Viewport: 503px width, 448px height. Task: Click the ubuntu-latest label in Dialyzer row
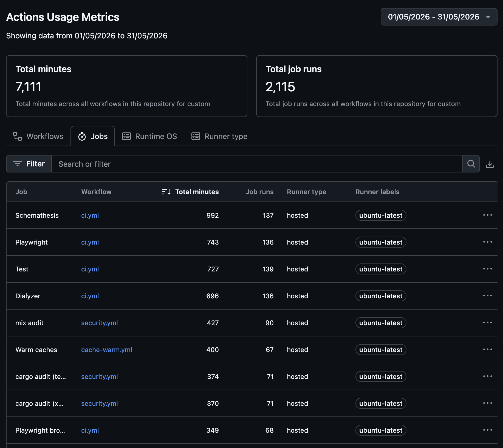[x=381, y=296]
